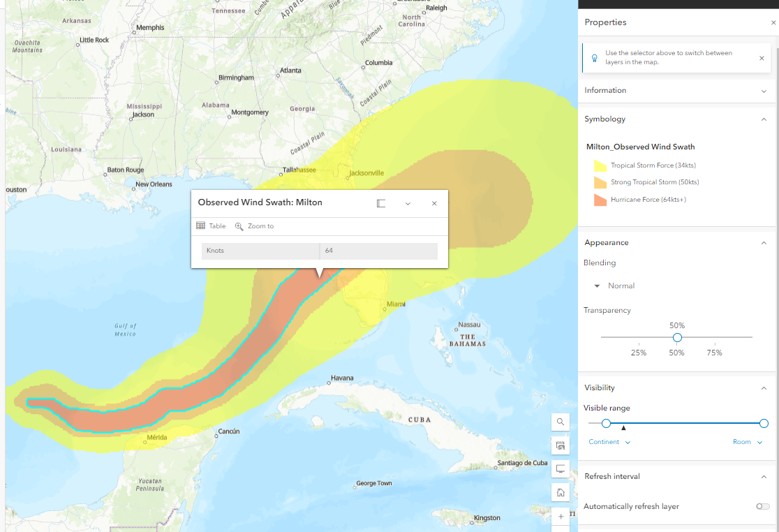The image size is (779, 532).
Task: Click the Continent visible range link
Action: (603, 441)
